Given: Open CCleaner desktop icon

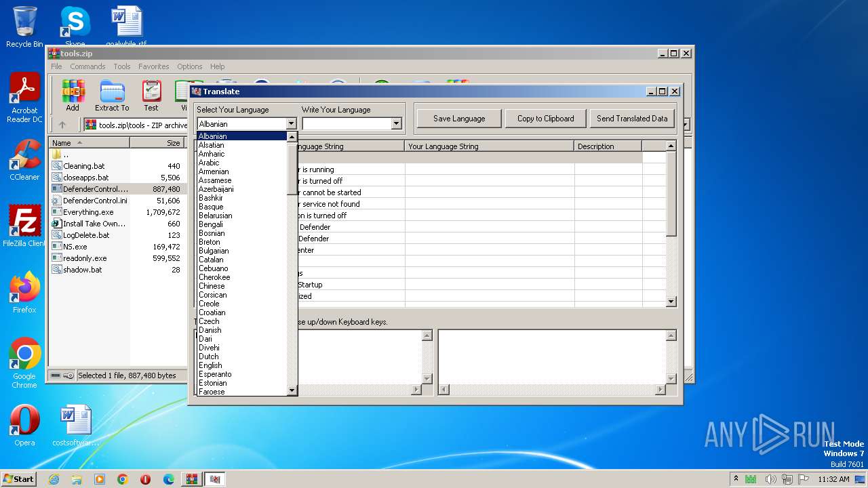Looking at the screenshot, I should click(24, 161).
